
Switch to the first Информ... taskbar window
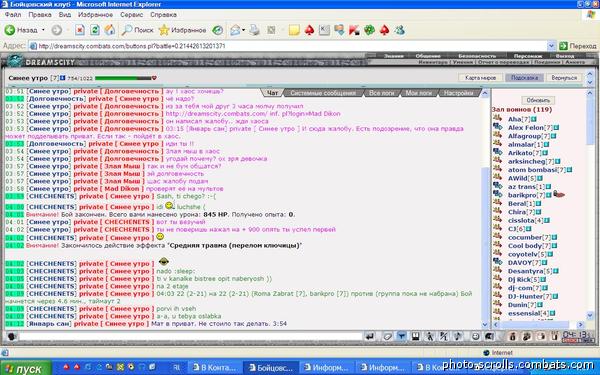point(327,368)
